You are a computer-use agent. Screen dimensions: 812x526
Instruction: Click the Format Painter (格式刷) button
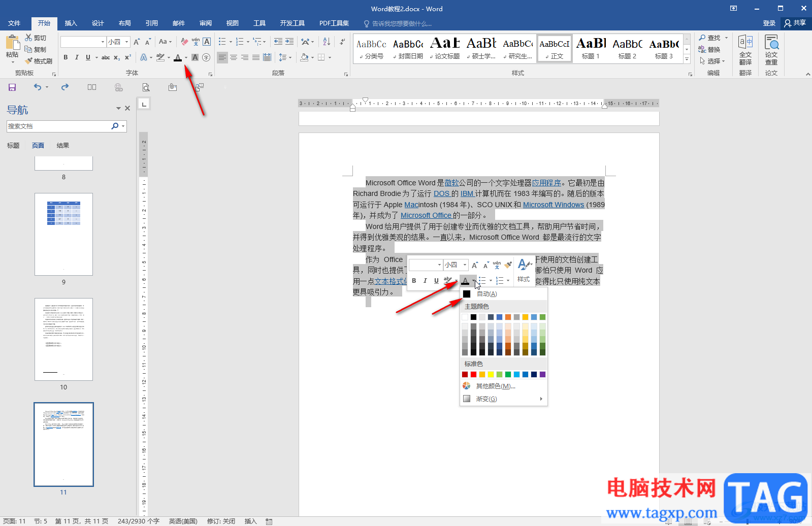(x=39, y=61)
